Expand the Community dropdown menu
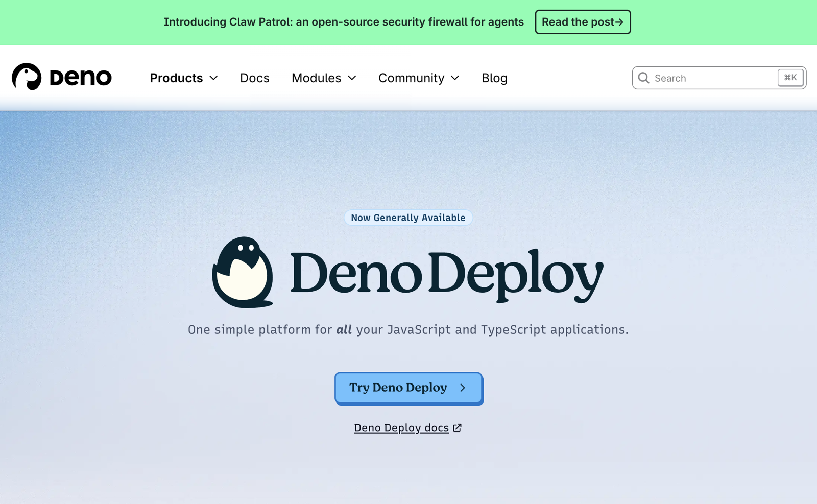 (x=419, y=78)
